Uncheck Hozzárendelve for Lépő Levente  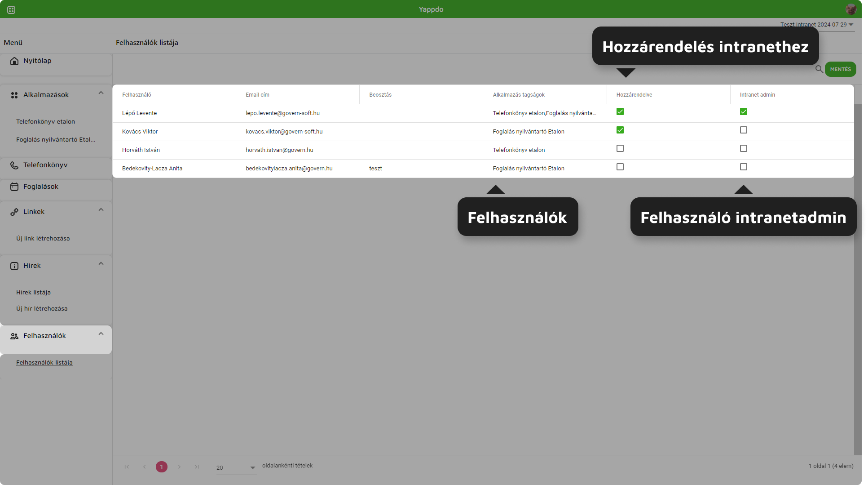point(620,111)
